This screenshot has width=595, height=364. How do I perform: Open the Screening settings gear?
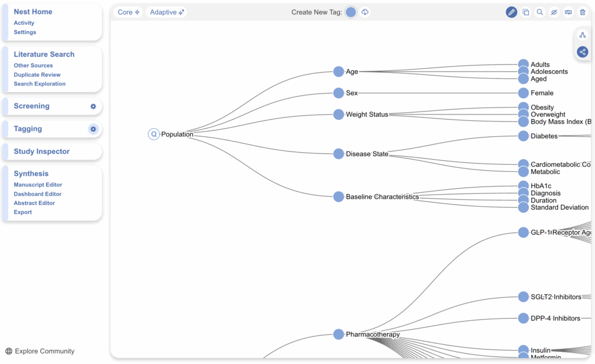coord(93,106)
